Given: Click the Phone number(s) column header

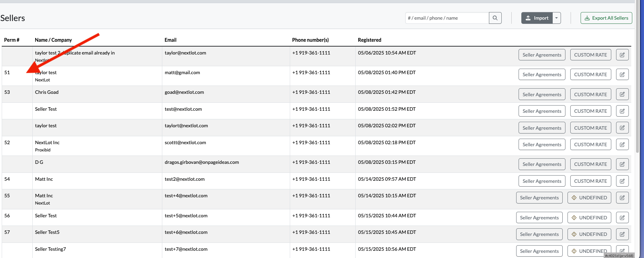Looking at the screenshot, I should coord(310,40).
